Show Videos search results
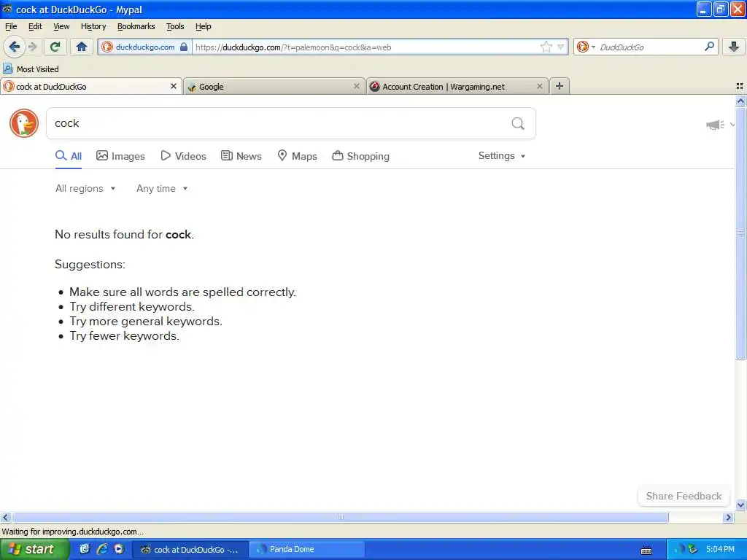747x560 pixels. 183,156
